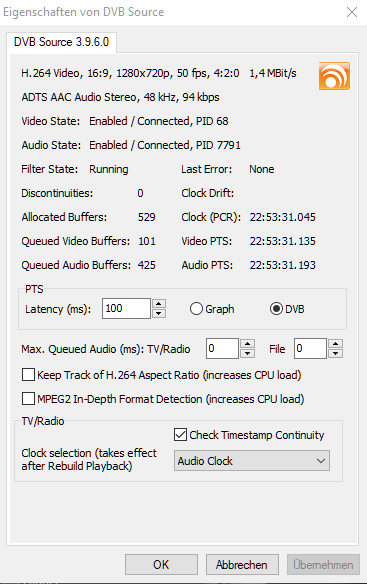Cancel with the Abbrechen button
The height and width of the screenshot is (584, 367).
[x=242, y=565]
